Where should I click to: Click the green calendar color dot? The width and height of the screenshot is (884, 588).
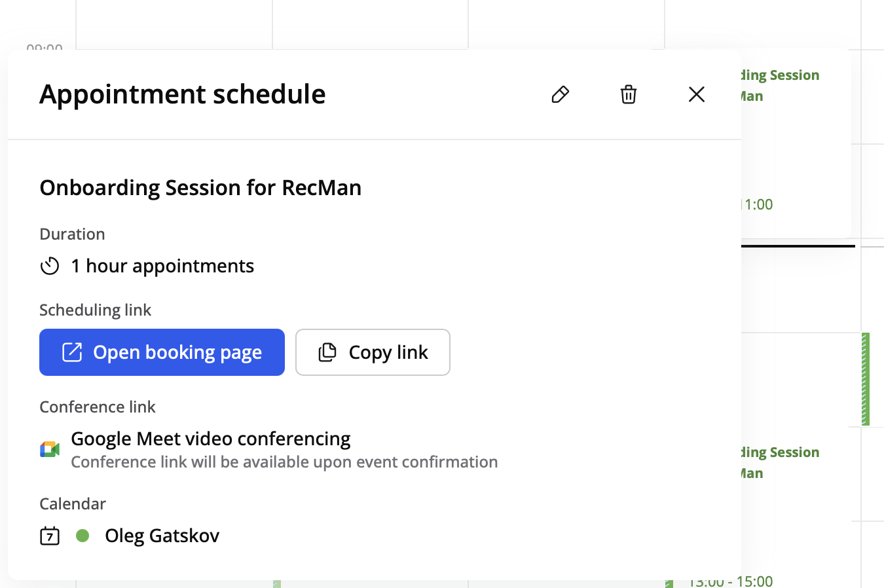83,536
